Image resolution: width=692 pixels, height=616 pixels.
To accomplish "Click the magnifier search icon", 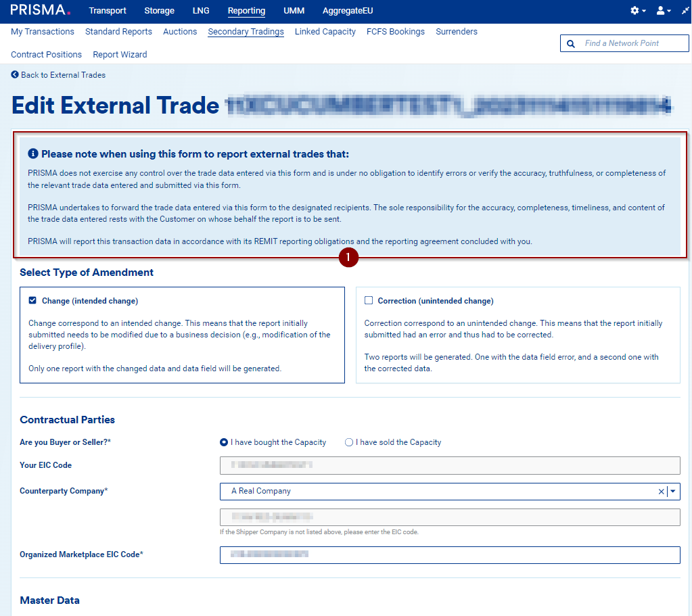I will (572, 43).
